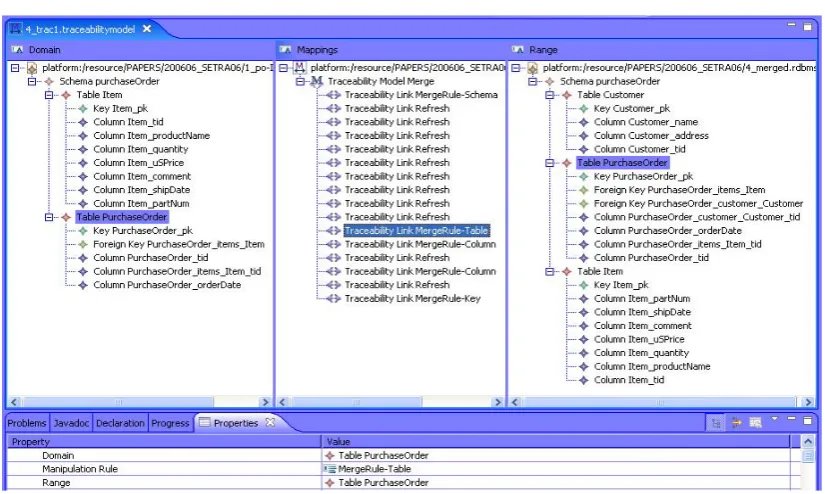The width and height of the screenshot is (825, 494).
Task: Switch to the Problems tab
Action: click(27, 423)
